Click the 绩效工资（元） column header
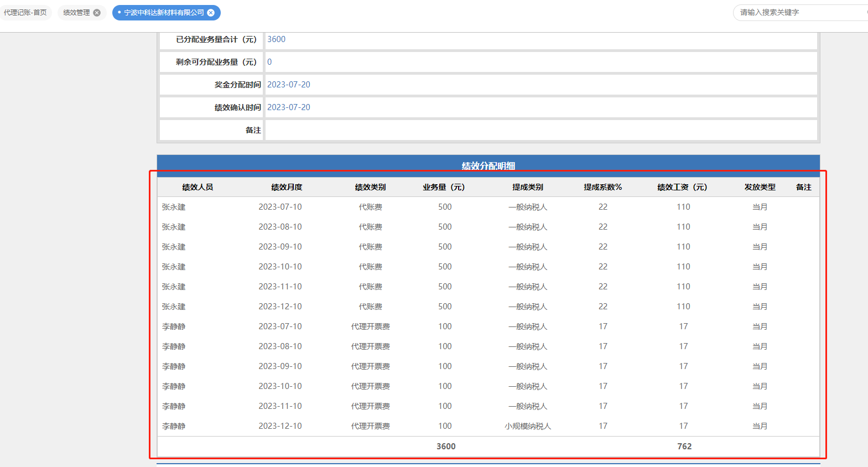This screenshot has height=467, width=868. tap(682, 187)
